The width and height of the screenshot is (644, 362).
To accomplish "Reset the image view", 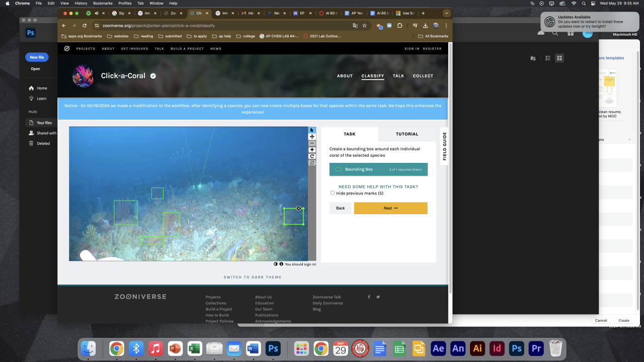I will pyautogui.click(x=312, y=163).
